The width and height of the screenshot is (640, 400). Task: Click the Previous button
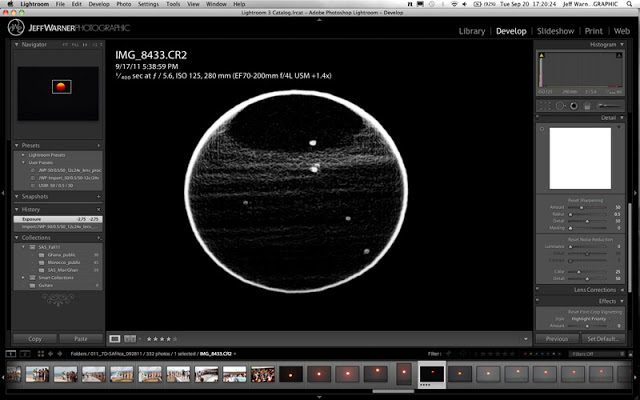click(x=557, y=339)
